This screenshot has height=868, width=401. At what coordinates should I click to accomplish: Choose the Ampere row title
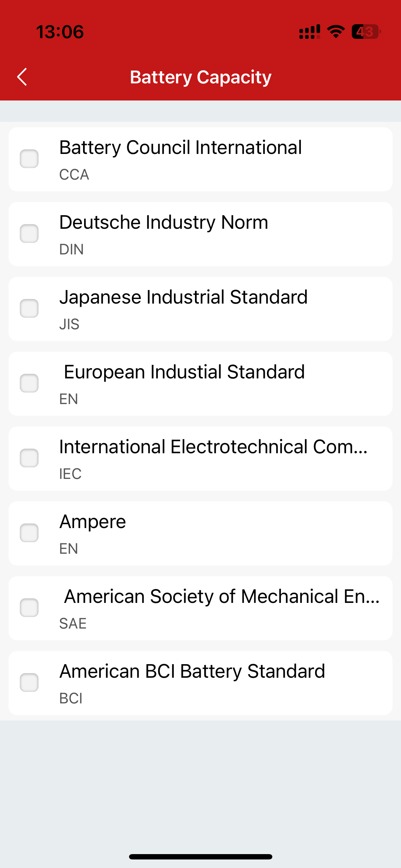[x=93, y=522]
